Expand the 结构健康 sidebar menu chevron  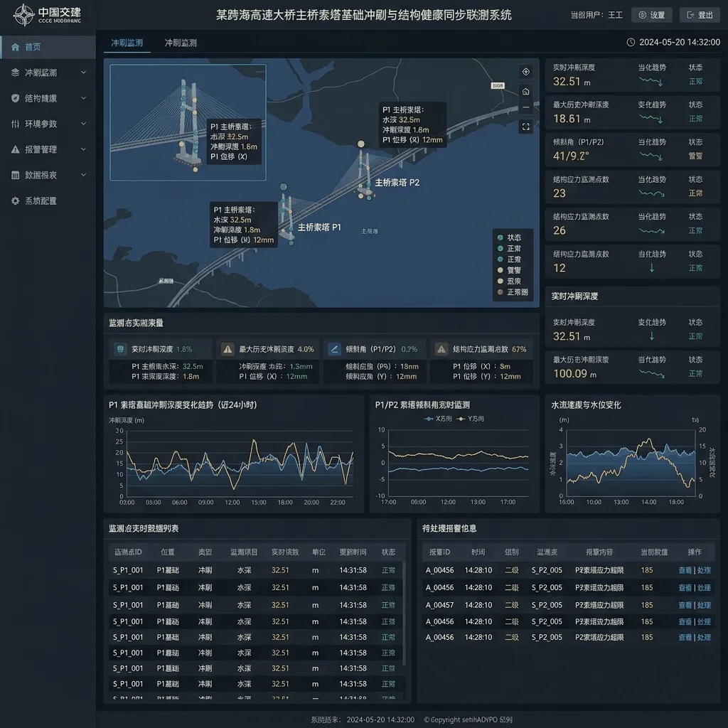84,98
